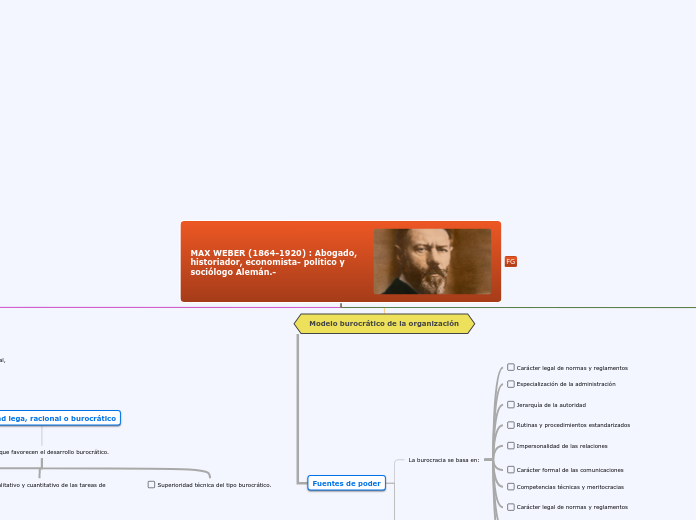
Task: Check Especialización de la administración box
Action: (x=511, y=384)
